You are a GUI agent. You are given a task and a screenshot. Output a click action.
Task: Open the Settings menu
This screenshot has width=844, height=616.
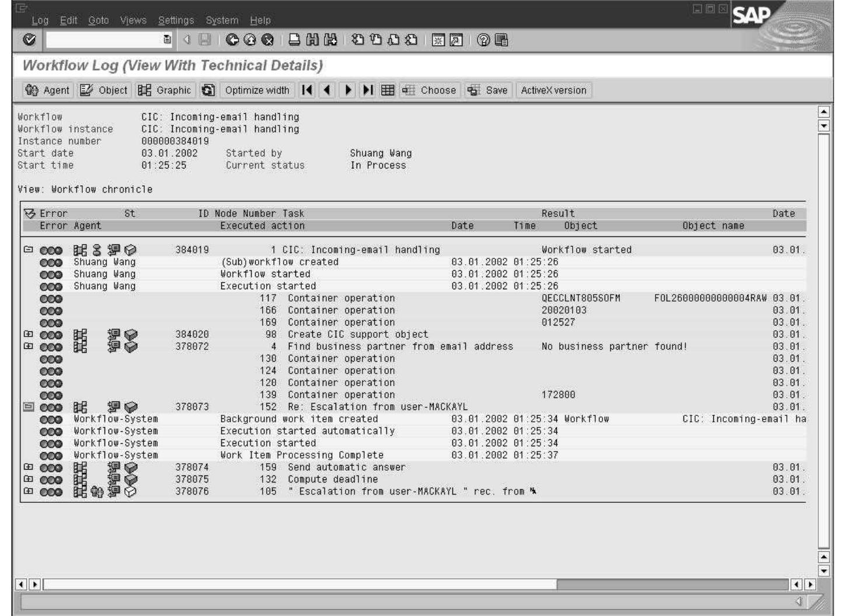(x=176, y=20)
